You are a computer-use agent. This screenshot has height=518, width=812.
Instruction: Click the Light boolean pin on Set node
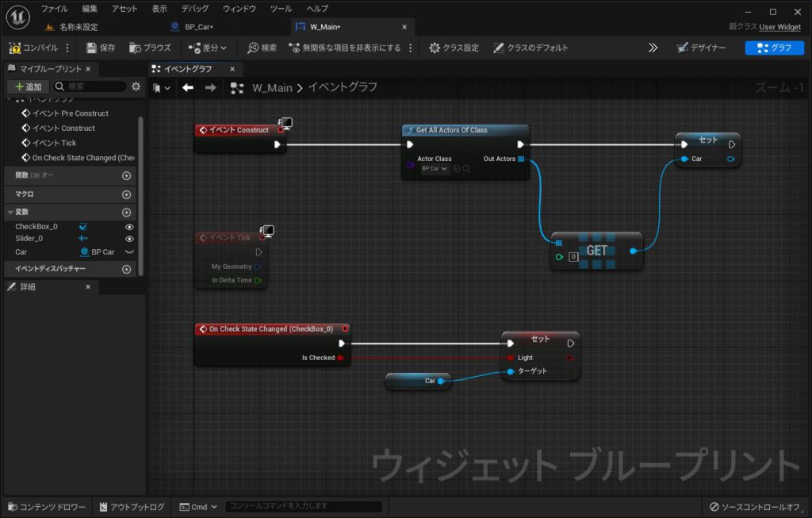coord(511,358)
